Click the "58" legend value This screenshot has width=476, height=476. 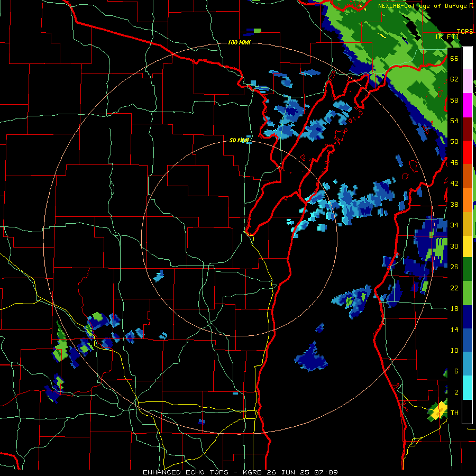[x=454, y=100]
